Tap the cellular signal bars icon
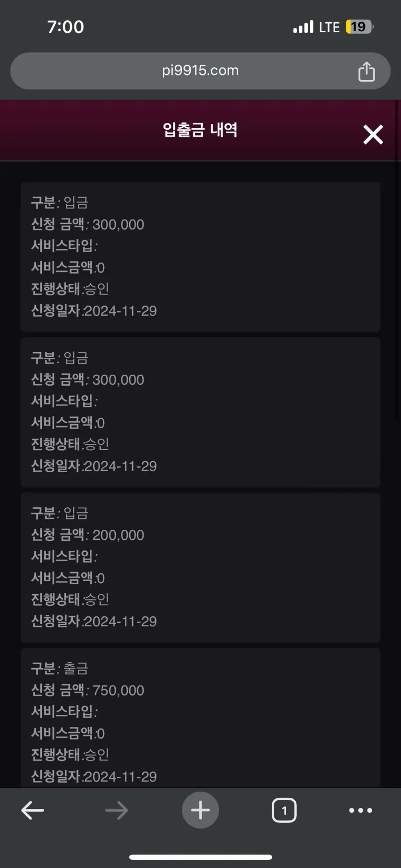 (x=303, y=27)
